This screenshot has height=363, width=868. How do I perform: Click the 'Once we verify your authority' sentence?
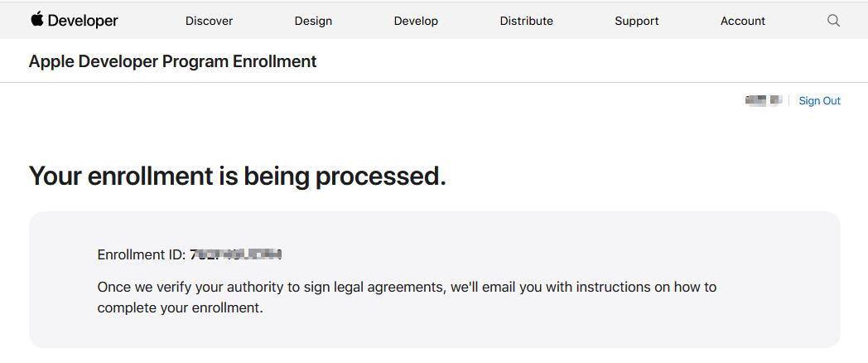click(x=407, y=288)
